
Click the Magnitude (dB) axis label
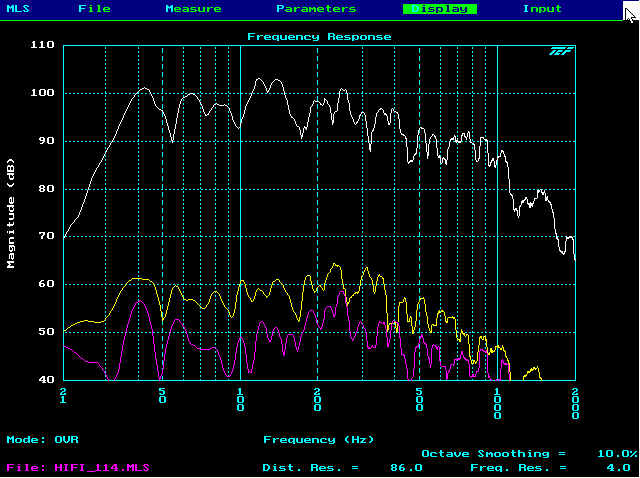point(11,213)
